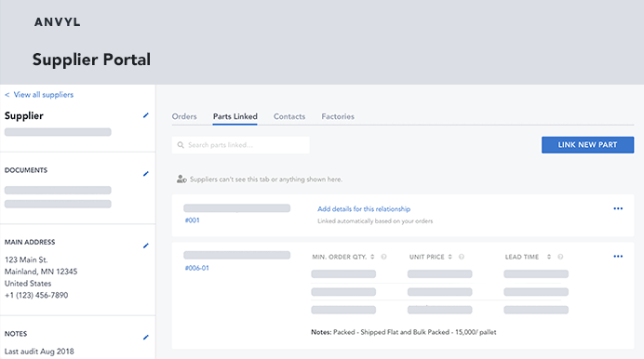Select the Last audit Aug 2018 note
Viewport: 644px width, 359px height.
[39, 352]
